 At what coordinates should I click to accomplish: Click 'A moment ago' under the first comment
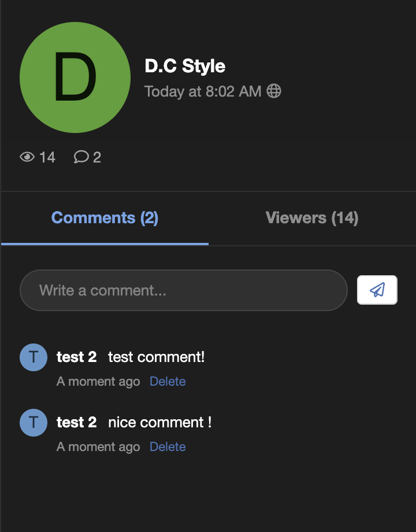click(98, 381)
